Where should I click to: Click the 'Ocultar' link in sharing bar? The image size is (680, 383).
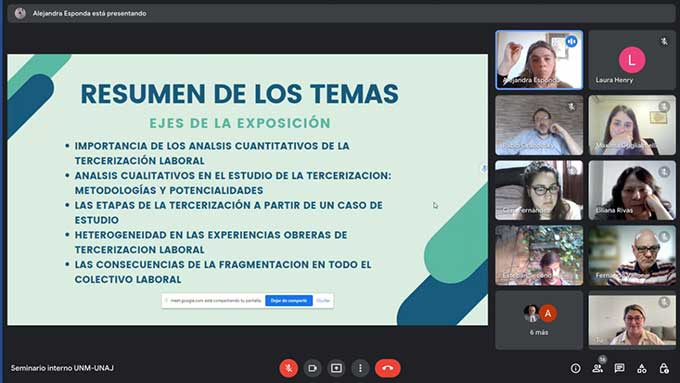point(323,300)
